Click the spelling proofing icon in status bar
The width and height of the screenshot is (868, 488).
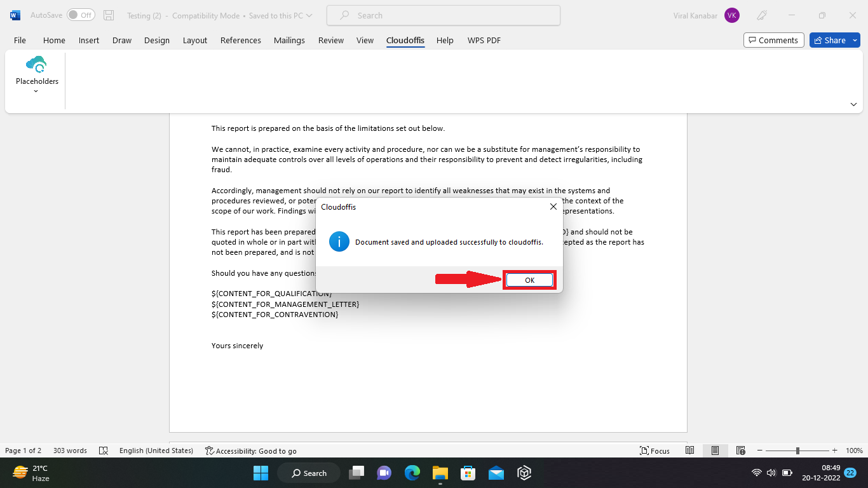point(104,451)
